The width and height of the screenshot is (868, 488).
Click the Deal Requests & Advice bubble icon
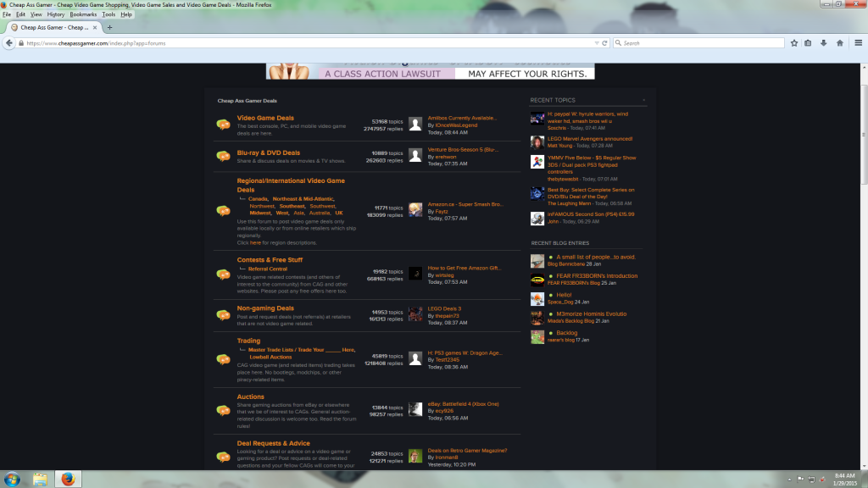223,457
